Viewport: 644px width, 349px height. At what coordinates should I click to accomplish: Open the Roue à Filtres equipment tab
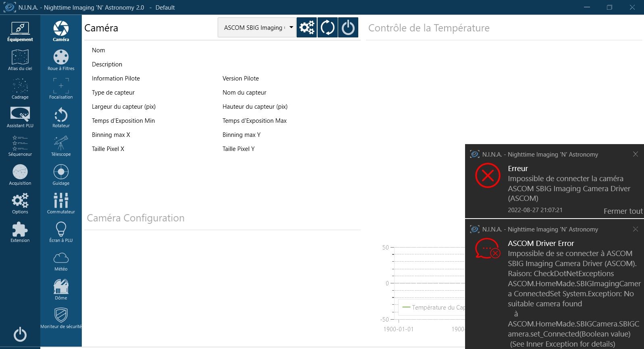pos(61,60)
